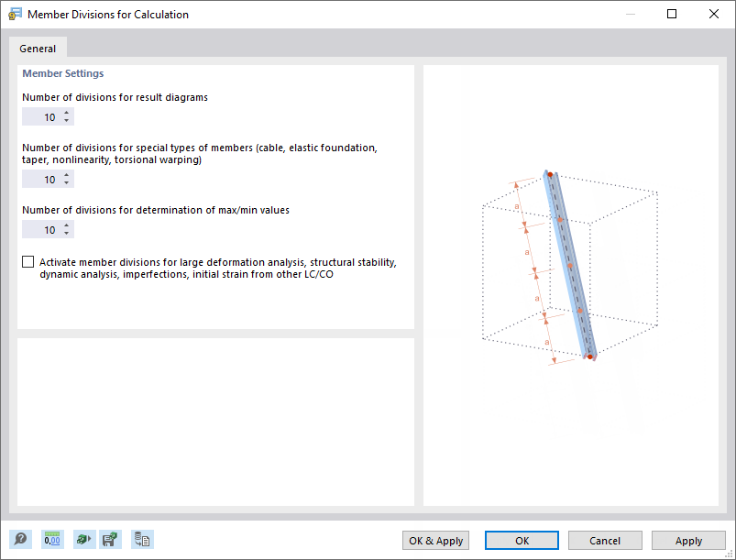736x560 pixels.
Task: Decrease divisions for max/min value determination
Action: pos(66,233)
